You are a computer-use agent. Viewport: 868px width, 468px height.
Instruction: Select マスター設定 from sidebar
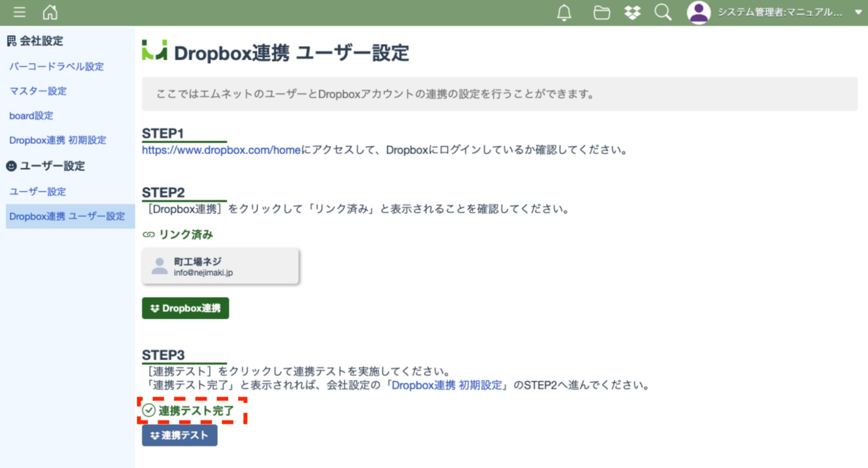coord(38,91)
